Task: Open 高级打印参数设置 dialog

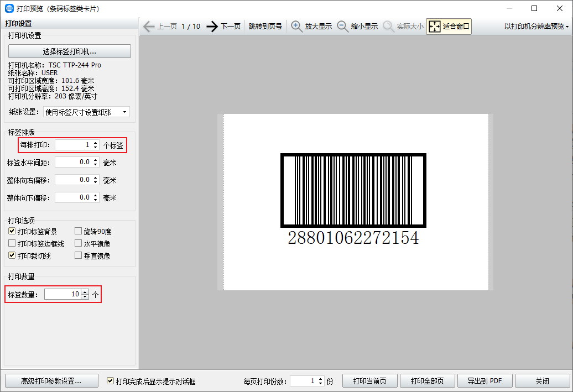Action: 51,381
